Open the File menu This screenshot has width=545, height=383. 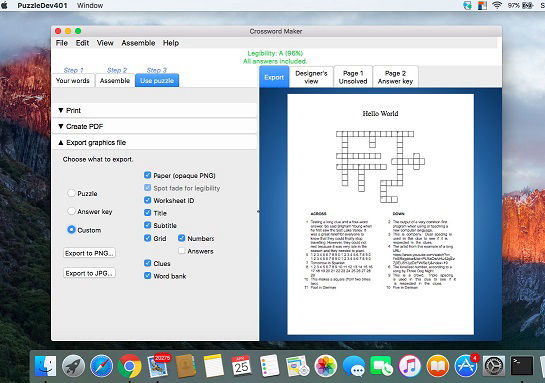(62, 43)
